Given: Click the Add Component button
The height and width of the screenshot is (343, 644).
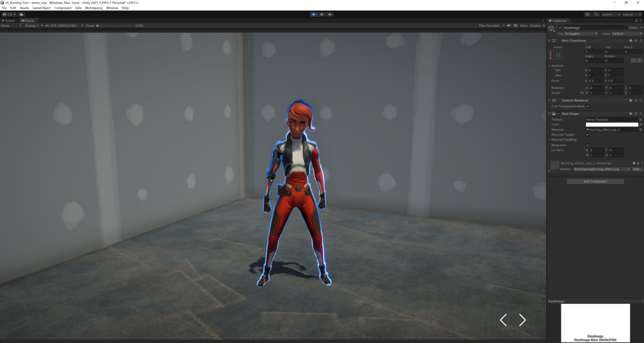Looking at the screenshot, I should [595, 182].
